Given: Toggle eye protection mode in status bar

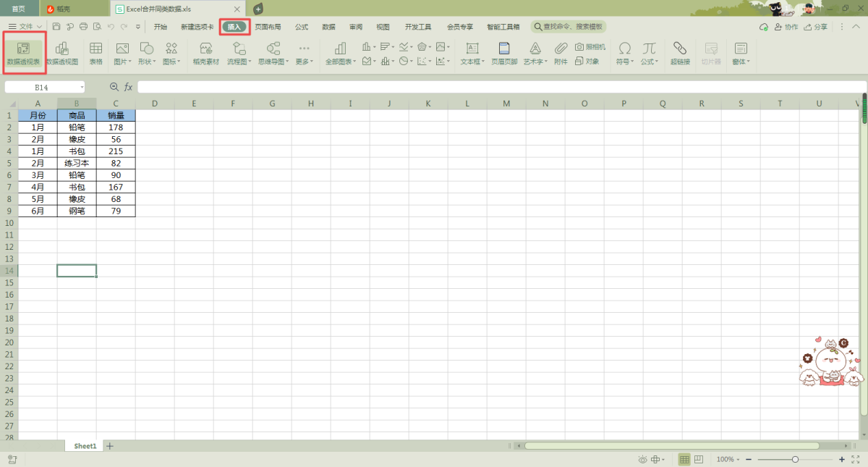Looking at the screenshot, I should 642,460.
